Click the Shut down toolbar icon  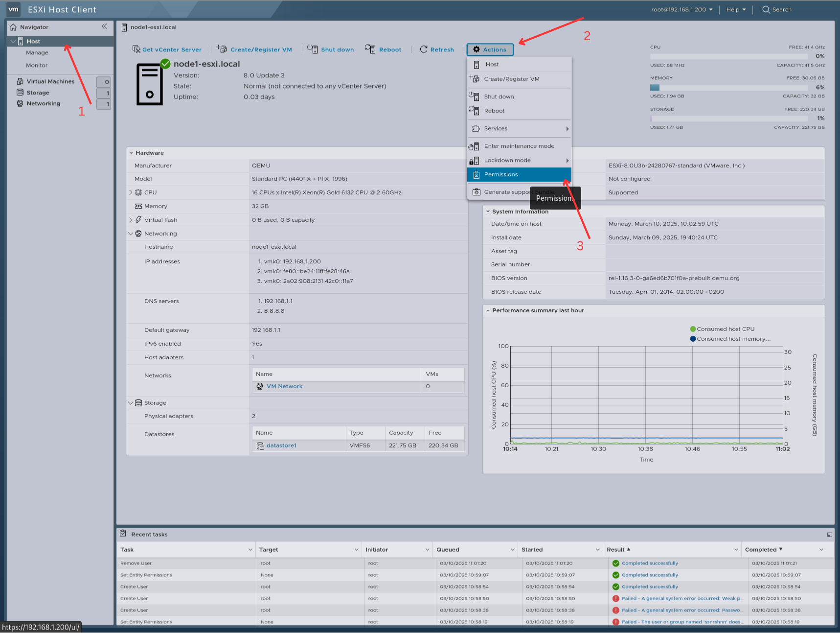click(x=312, y=49)
